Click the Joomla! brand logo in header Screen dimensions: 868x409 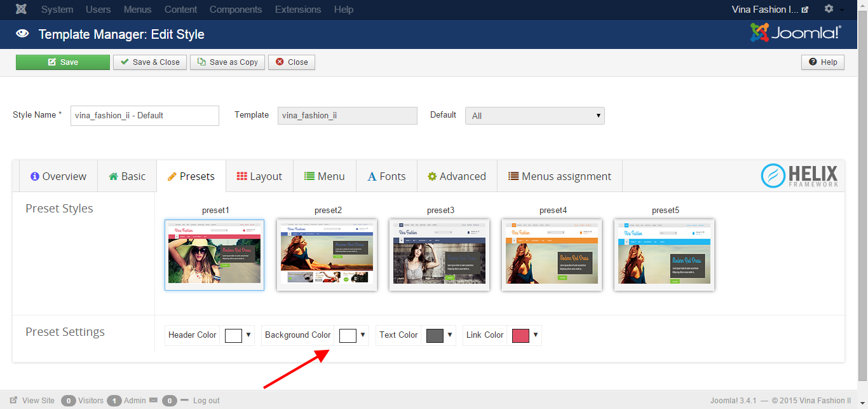tap(796, 33)
